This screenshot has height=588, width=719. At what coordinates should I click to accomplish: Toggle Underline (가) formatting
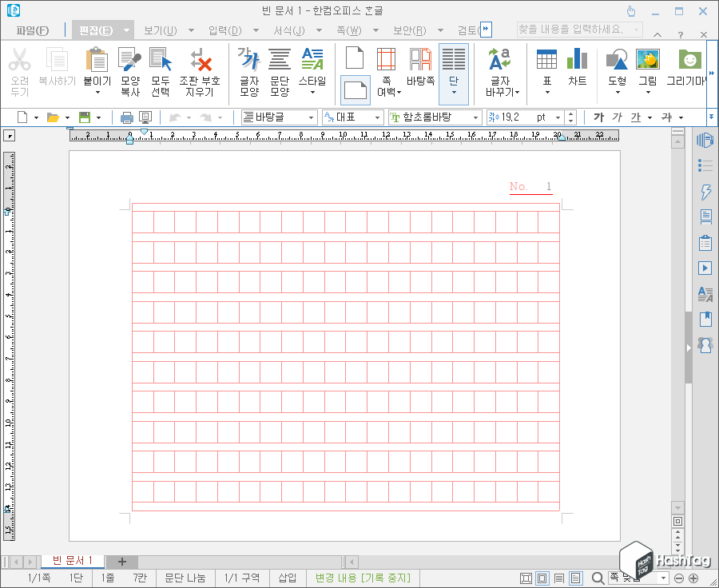636,117
